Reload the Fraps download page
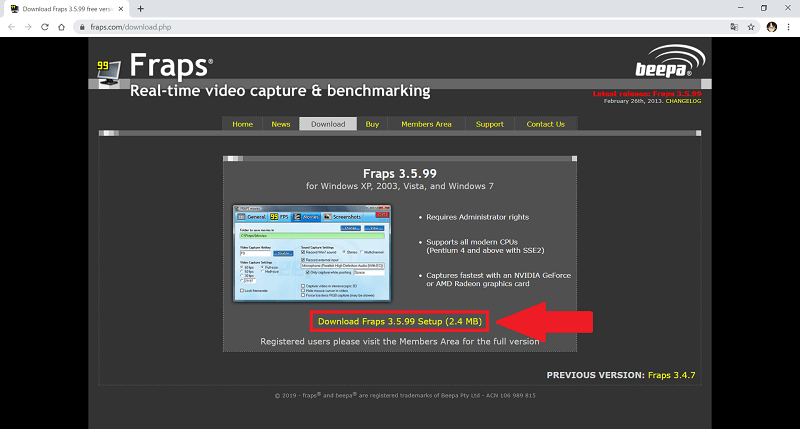The image size is (800, 429). click(46, 26)
